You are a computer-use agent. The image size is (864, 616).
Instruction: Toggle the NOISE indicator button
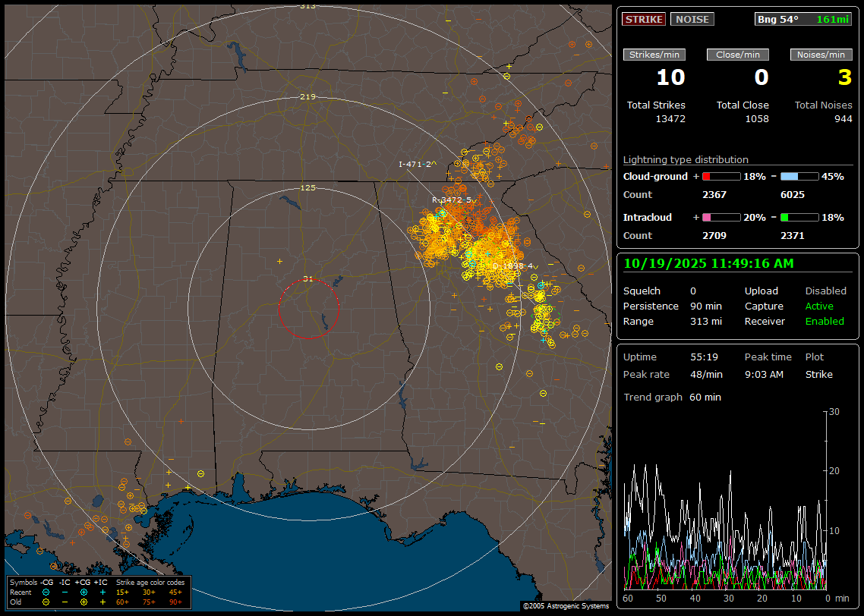point(692,20)
